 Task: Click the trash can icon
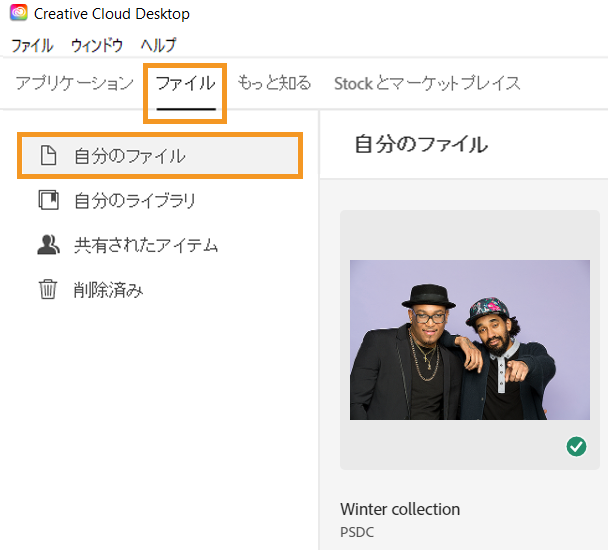click(x=48, y=289)
